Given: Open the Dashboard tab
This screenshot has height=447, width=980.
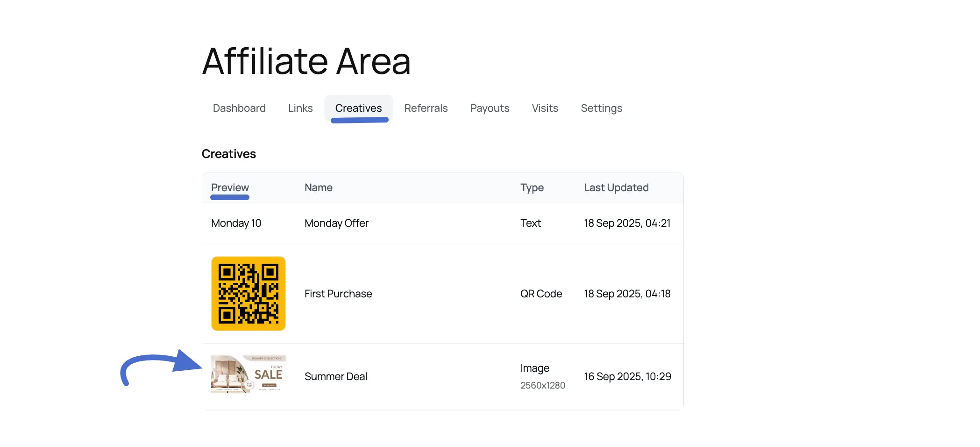Looking at the screenshot, I should point(239,108).
